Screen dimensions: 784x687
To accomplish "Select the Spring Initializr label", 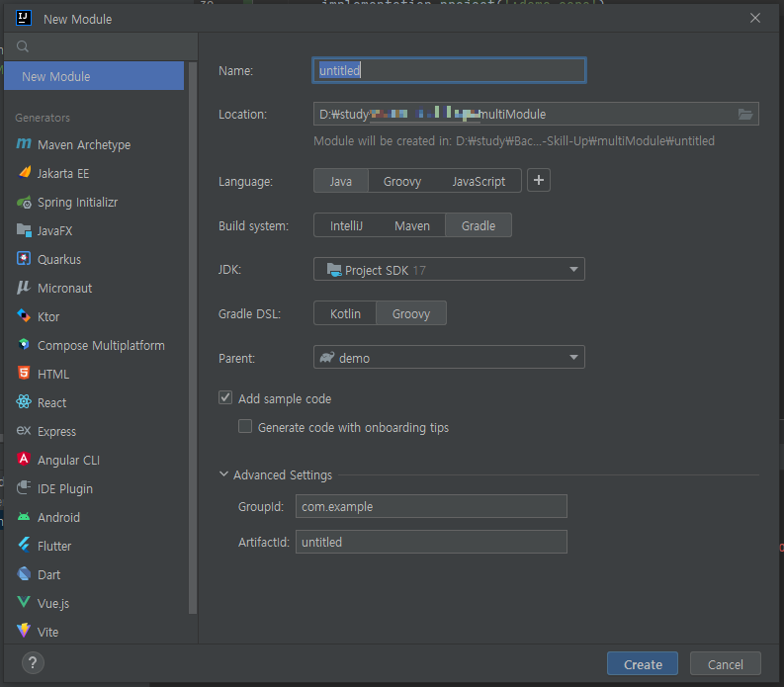I will pos(77,203).
